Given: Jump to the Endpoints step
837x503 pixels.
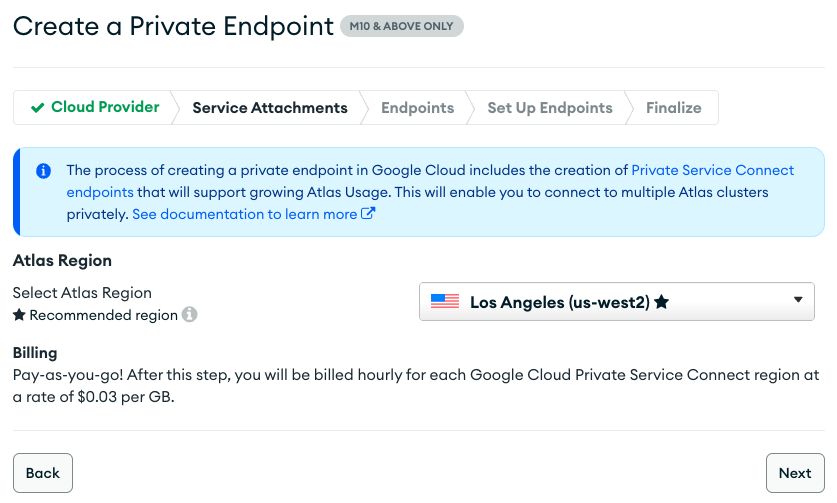Looking at the screenshot, I should click(417, 108).
